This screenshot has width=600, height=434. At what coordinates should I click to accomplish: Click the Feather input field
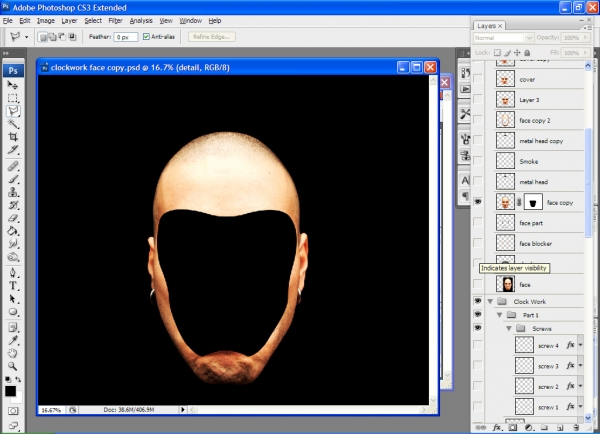pyautogui.click(x=126, y=37)
